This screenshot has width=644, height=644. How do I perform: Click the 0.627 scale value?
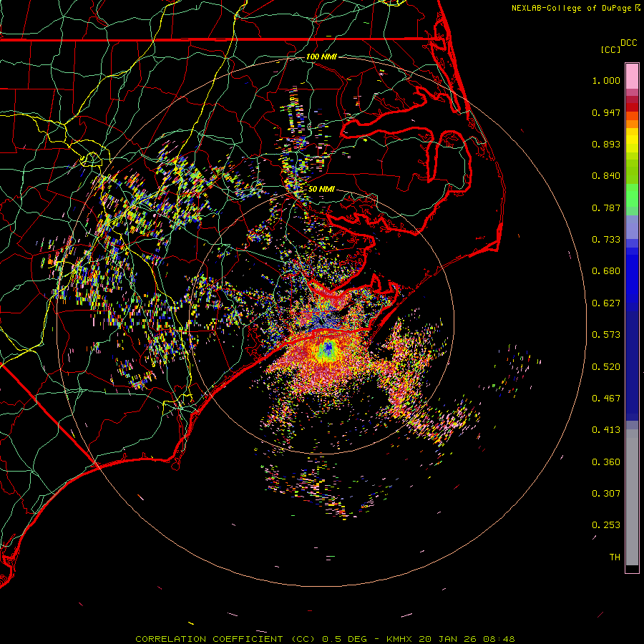tap(606, 303)
